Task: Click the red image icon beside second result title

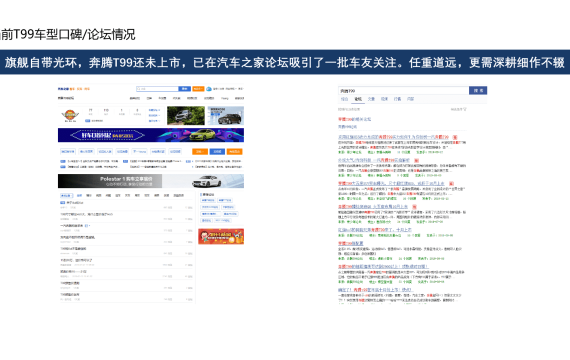Action: coord(417,160)
